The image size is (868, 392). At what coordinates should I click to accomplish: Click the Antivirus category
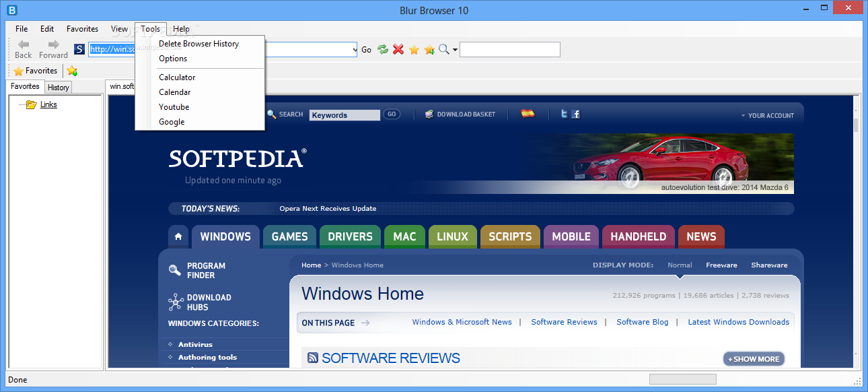pos(195,345)
